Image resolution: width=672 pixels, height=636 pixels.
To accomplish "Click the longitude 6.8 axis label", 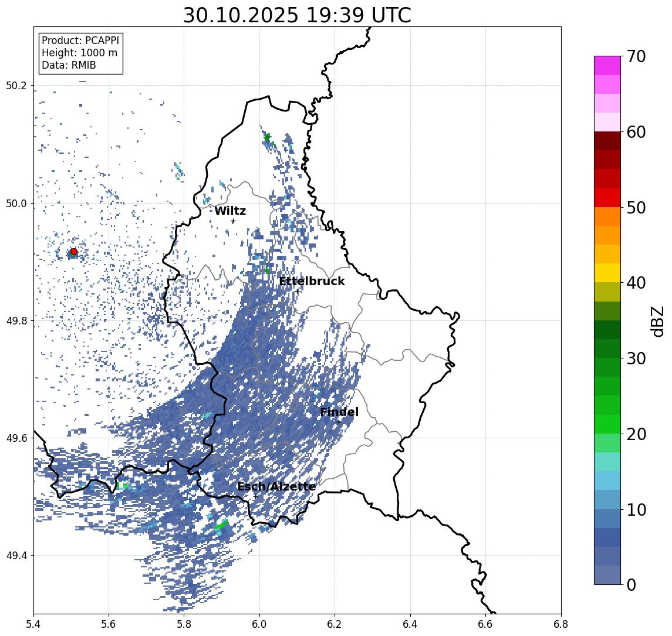I will [561, 624].
